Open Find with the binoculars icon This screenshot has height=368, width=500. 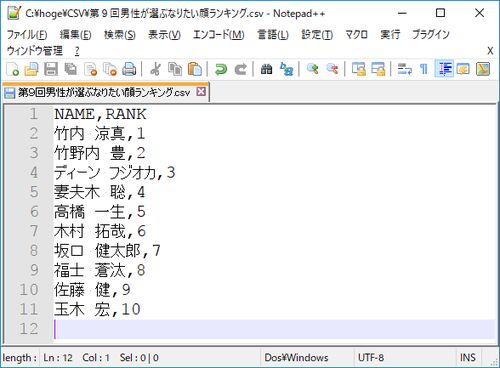point(266,69)
